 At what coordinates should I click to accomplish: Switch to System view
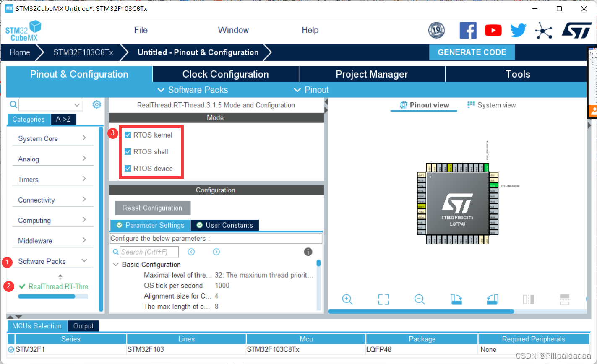[492, 105]
